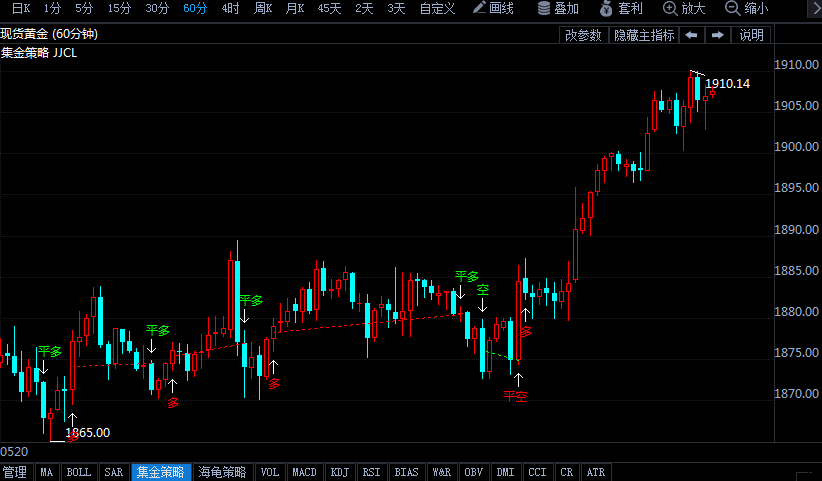Select the BOLL indicator tab
Image resolution: width=822 pixels, height=481 pixels.
[x=79, y=472]
